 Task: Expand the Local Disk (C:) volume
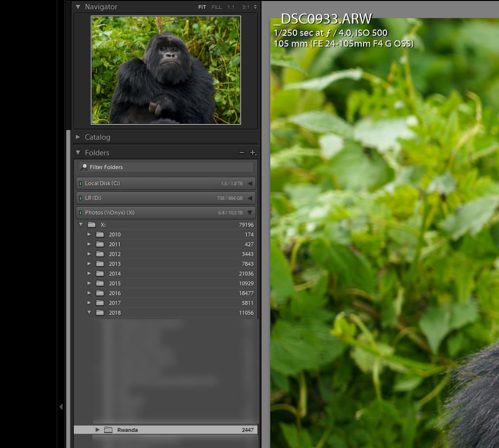(x=250, y=184)
